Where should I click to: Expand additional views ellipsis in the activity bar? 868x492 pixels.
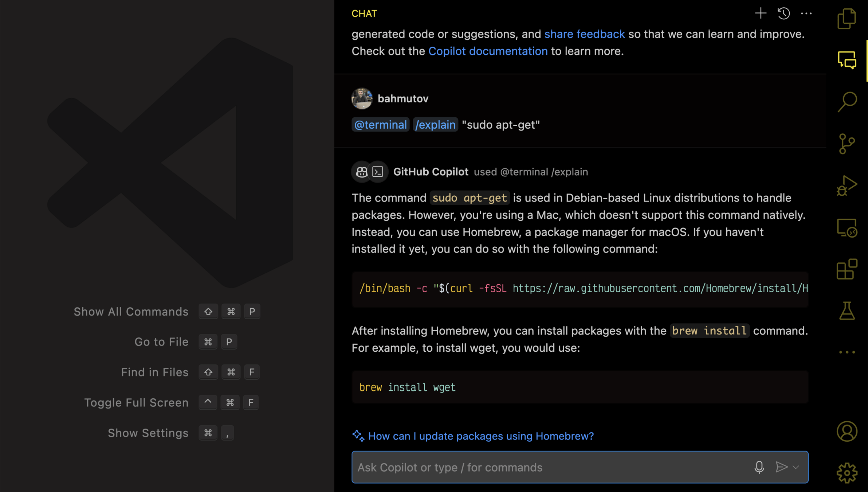coord(847,352)
